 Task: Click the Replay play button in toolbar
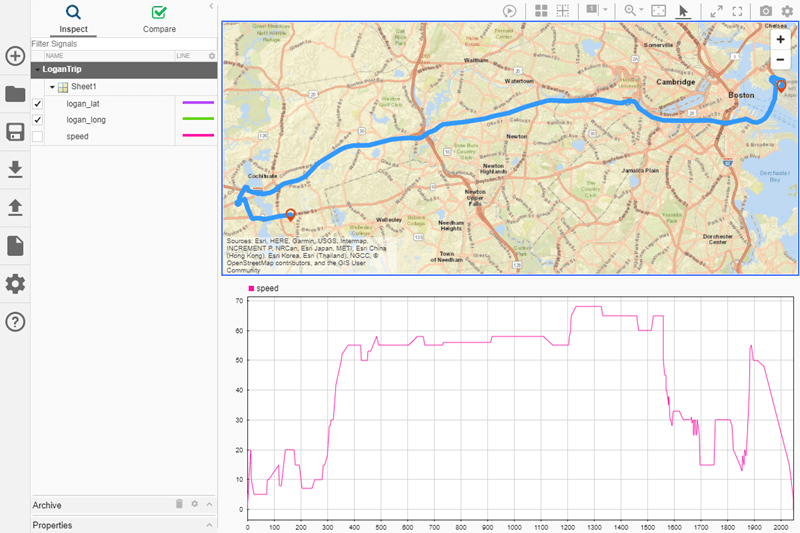(509, 11)
